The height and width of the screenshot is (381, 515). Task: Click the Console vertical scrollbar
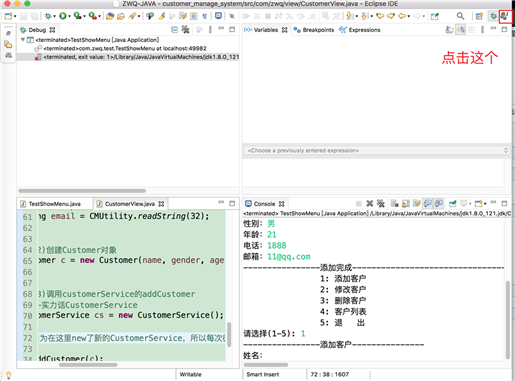(508, 320)
